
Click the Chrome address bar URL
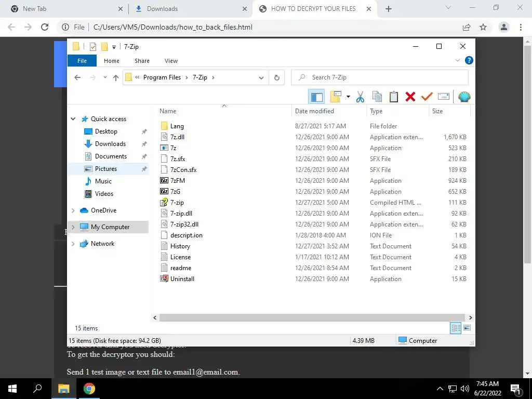tap(172, 27)
